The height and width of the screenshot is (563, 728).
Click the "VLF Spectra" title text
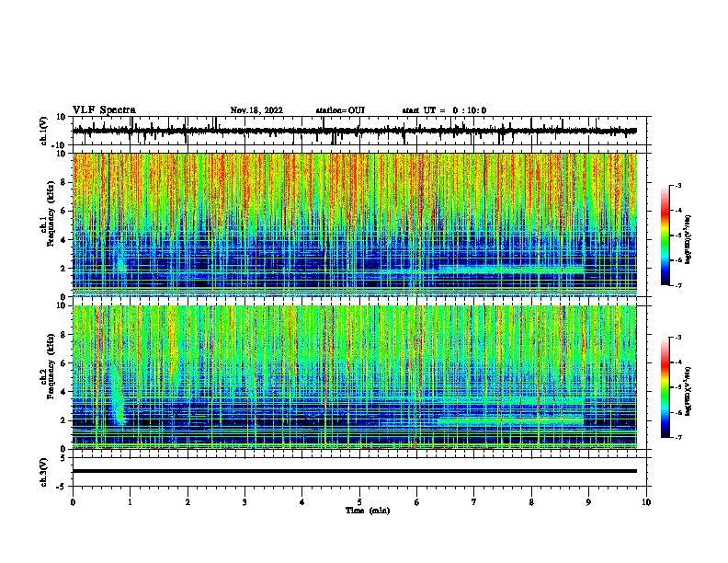tap(104, 110)
